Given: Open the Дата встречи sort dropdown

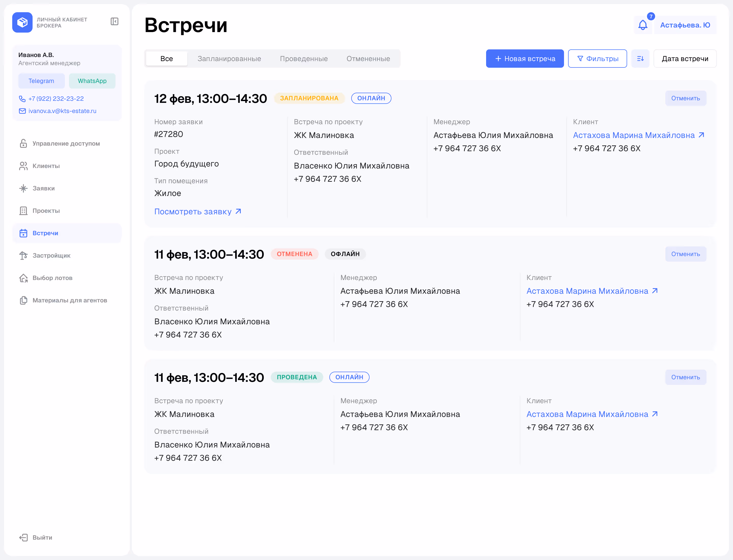Looking at the screenshot, I should tap(685, 59).
